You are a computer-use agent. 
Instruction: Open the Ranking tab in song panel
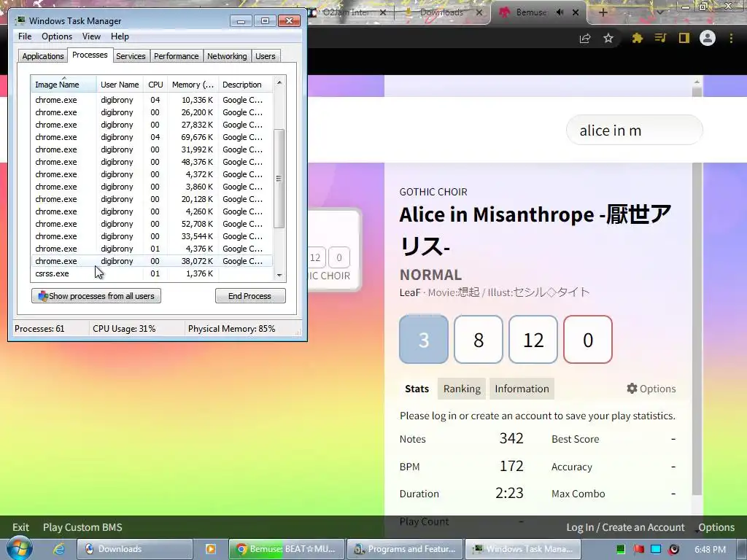pos(462,389)
